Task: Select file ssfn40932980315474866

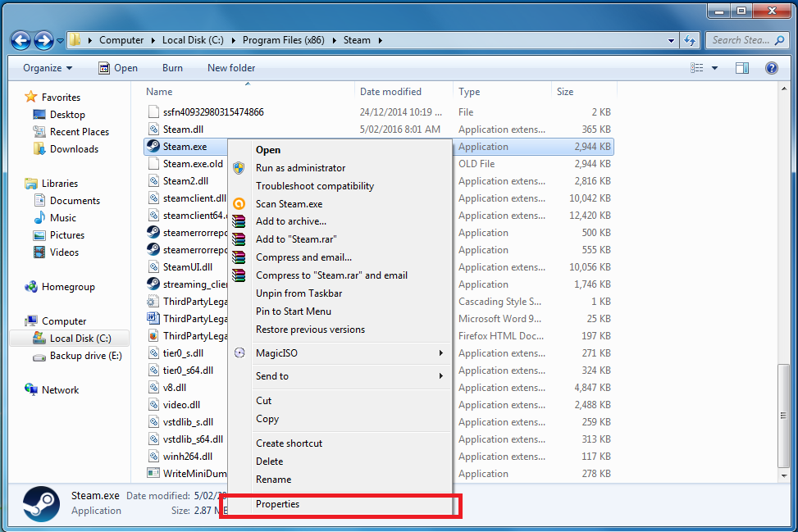Action: point(213,112)
